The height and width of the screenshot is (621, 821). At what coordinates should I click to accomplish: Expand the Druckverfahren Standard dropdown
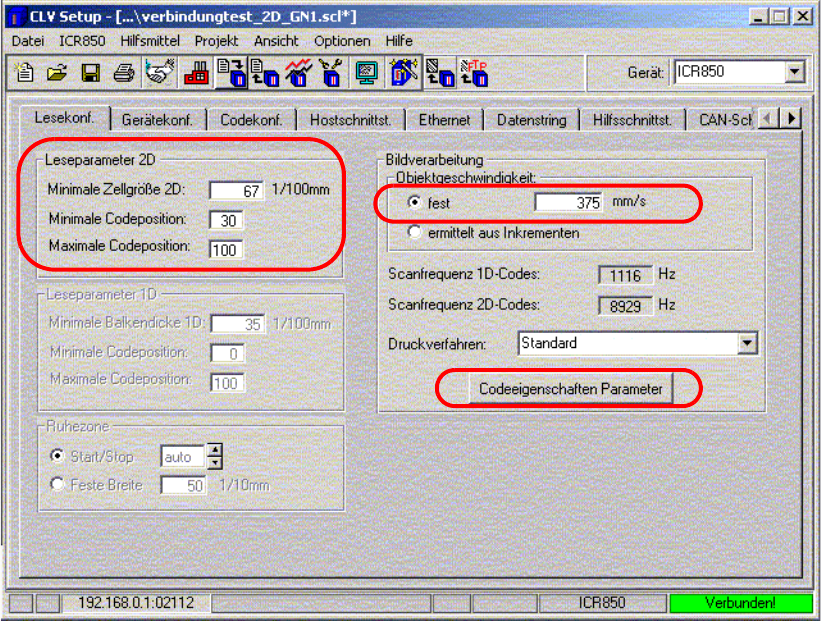pos(747,343)
